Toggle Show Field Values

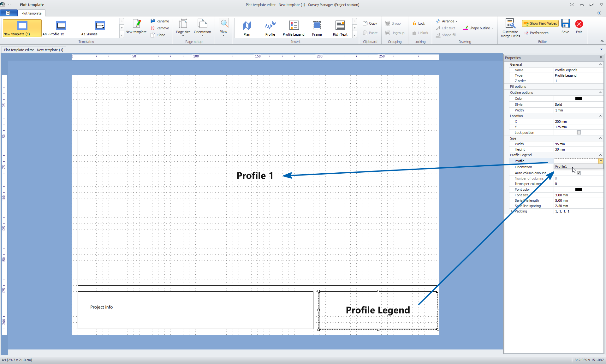pyautogui.click(x=540, y=23)
